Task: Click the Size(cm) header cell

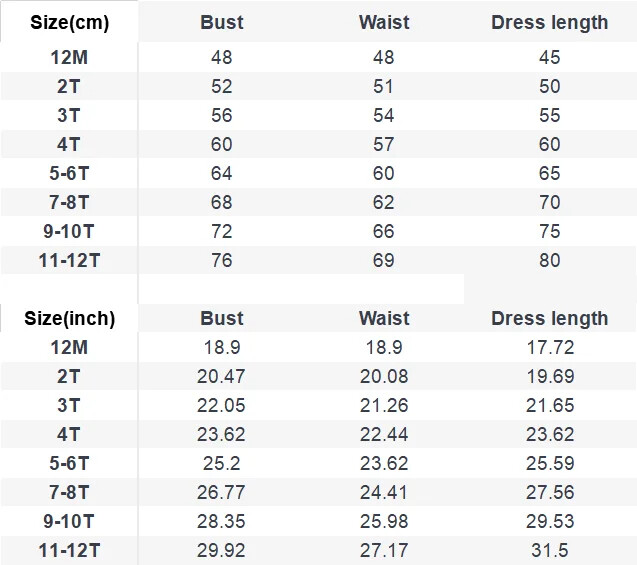Action: [69, 22]
